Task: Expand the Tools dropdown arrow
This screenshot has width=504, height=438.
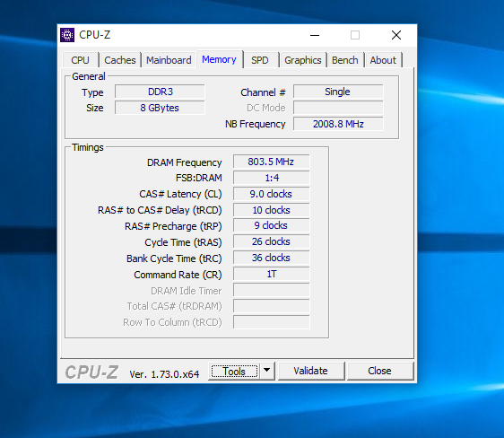Action: tap(266, 371)
